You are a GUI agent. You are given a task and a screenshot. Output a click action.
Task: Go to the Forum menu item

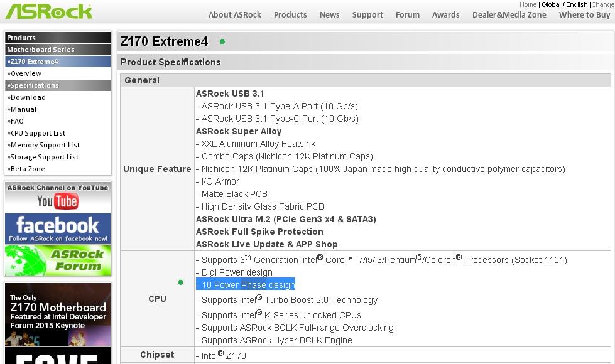pos(408,15)
